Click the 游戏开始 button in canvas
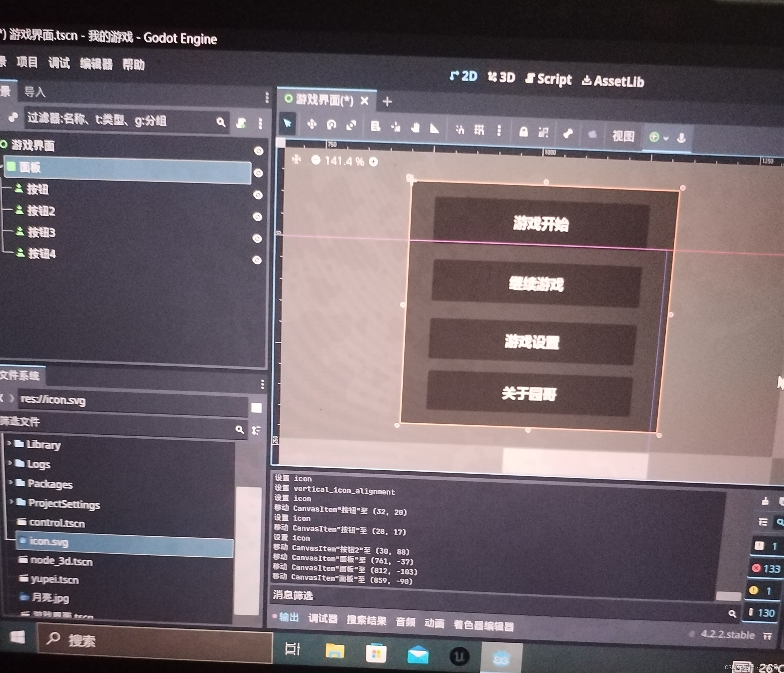784x673 pixels. point(541,224)
